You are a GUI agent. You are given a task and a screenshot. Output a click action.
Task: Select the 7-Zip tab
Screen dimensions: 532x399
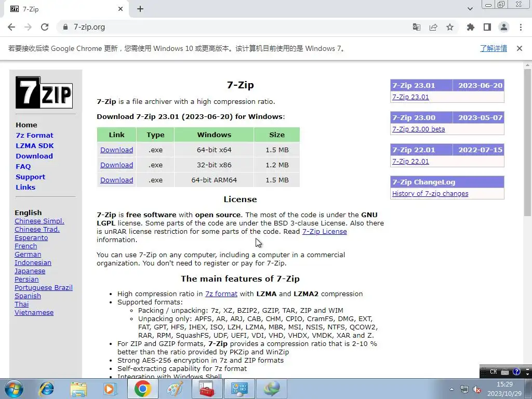point(66,9)
